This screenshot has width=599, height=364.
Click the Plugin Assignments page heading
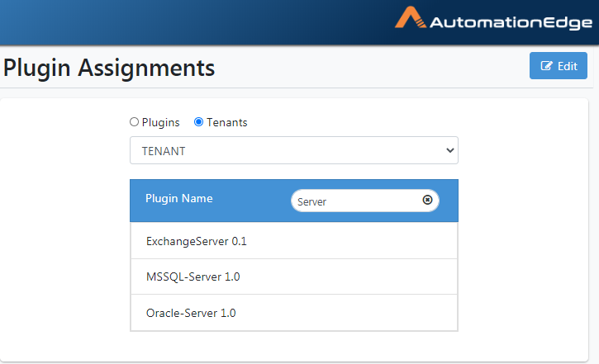109,69
